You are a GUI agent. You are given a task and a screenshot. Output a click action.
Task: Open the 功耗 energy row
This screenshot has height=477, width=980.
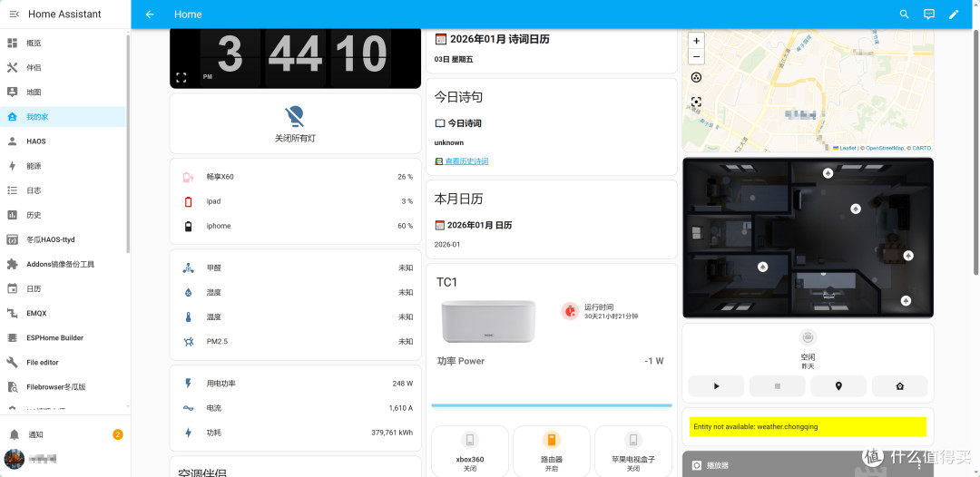[x=298, y=433]
